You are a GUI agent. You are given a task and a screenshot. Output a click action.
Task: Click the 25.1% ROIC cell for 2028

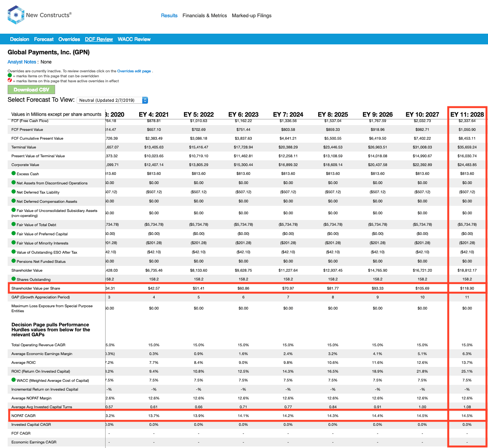(467, 371)
